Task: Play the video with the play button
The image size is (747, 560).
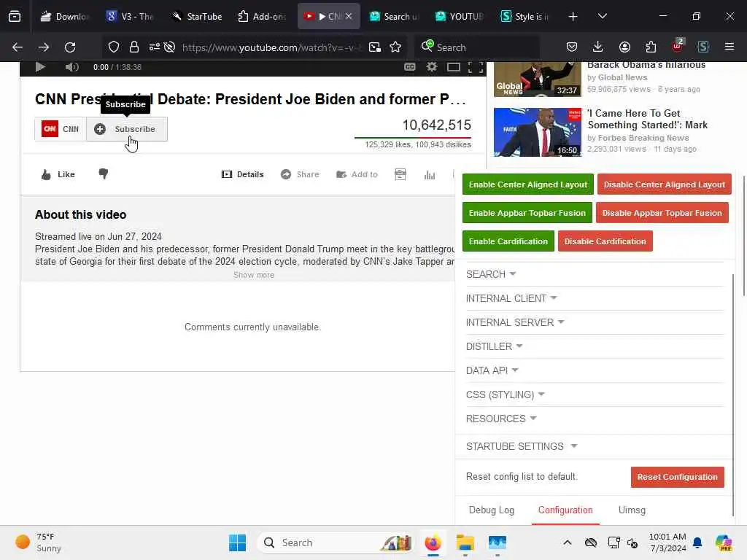Action: 41,67
